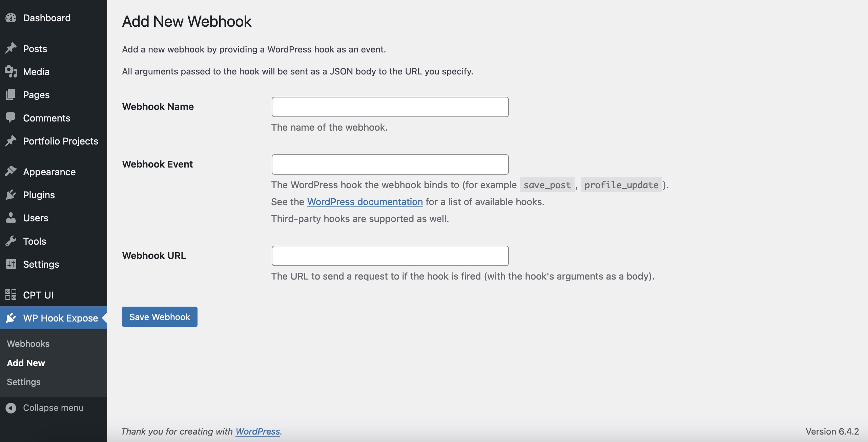The image size is (868, 442).
Task: Click the Portfolio Projects pin icon
Action: coord(11,141)
